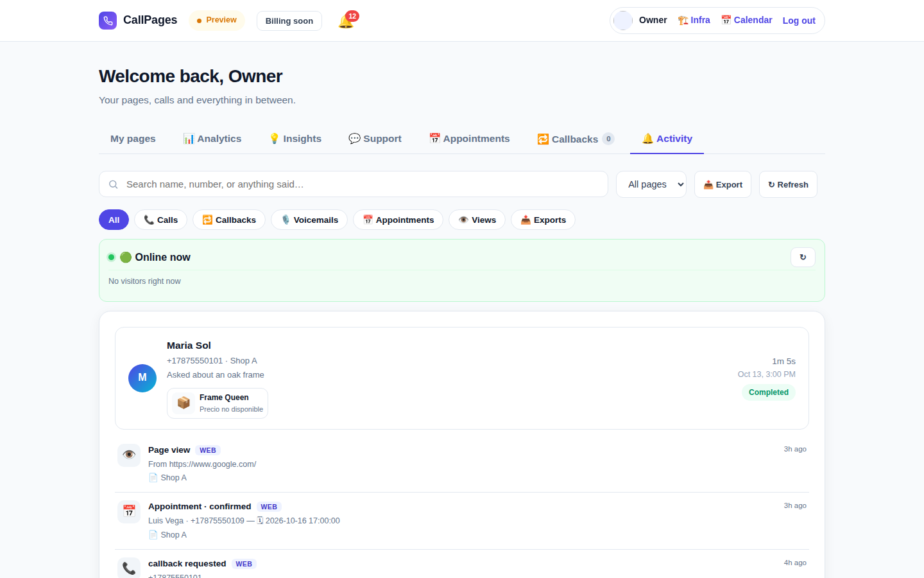Image resolution: width=924 pixels, height=578 pixels.
Task: Click the CallPages phone logo icon
Action: pos(108,21)
